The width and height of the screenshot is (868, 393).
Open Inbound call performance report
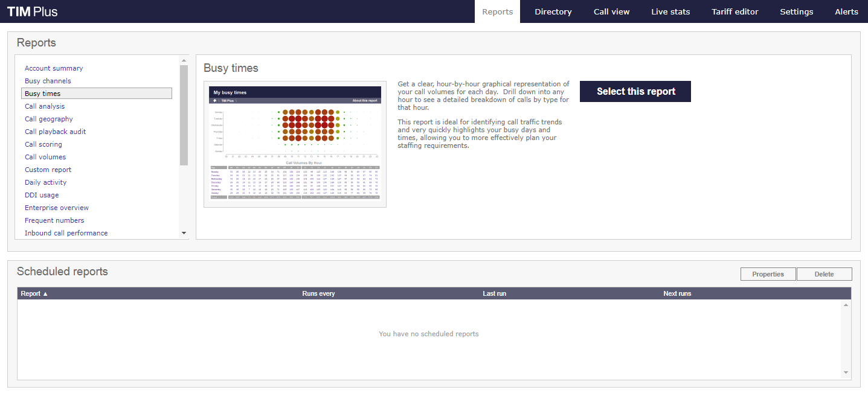pyautogui.click(x=66, y=233)
